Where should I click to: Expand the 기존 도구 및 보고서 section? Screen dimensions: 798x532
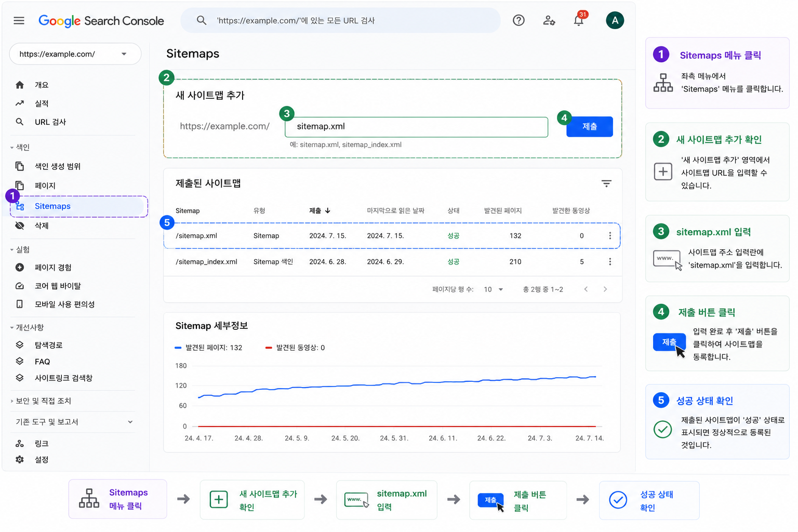(x=73, y=422)
